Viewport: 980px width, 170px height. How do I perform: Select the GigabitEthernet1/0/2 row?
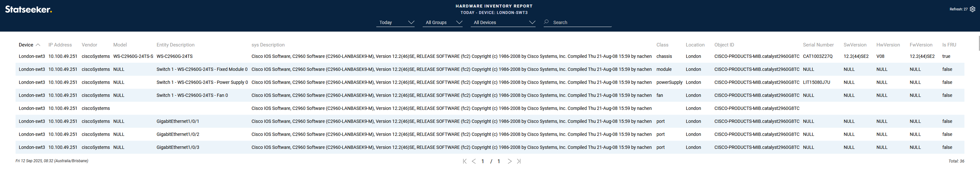pyautogui.click(x=178, y=134)
